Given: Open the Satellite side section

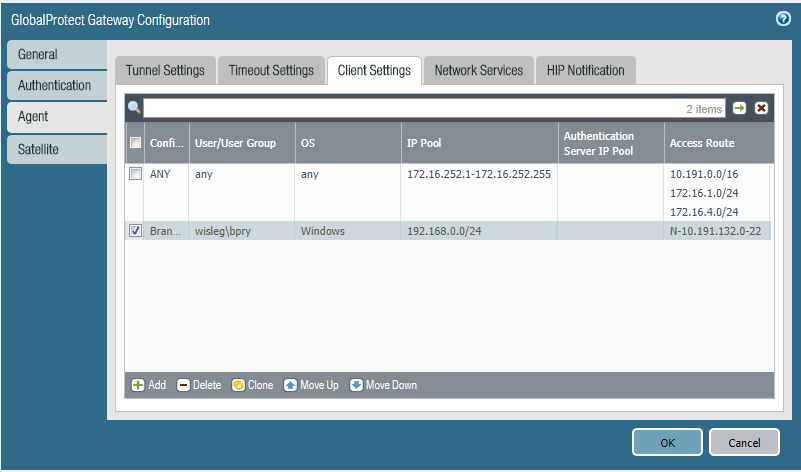Looking at the screenshot, I should coord(39,149).
